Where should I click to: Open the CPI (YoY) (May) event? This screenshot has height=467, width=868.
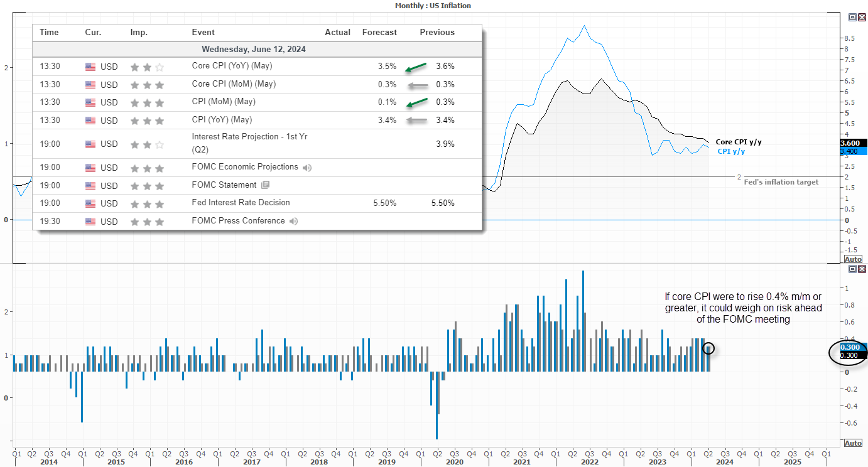point(222,120)
